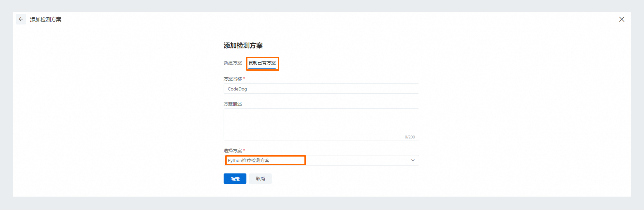The height and width of the screenshot is (210, 644).
Task: Click the 方案描述 label
Action: point(233,104)
